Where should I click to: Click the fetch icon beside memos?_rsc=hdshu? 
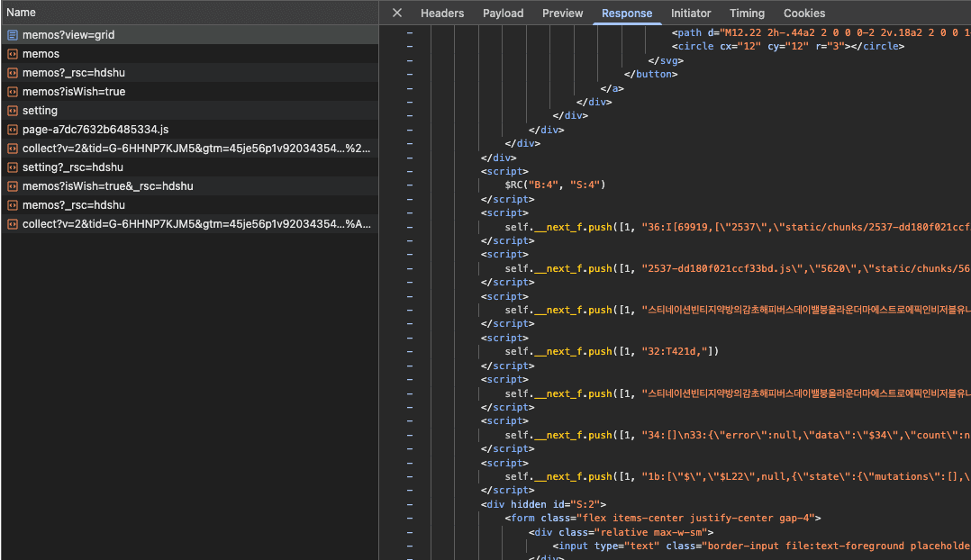11,72
